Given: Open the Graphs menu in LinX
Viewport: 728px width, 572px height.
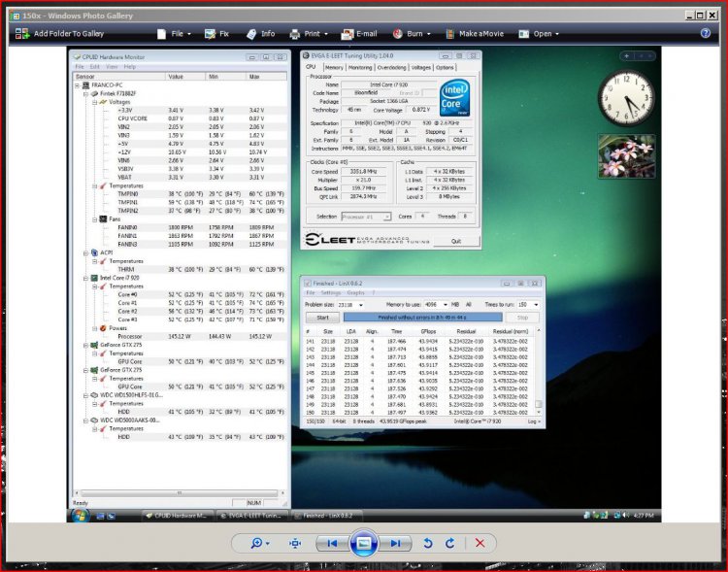Looking at the screenshot, I should coord(355,292).
